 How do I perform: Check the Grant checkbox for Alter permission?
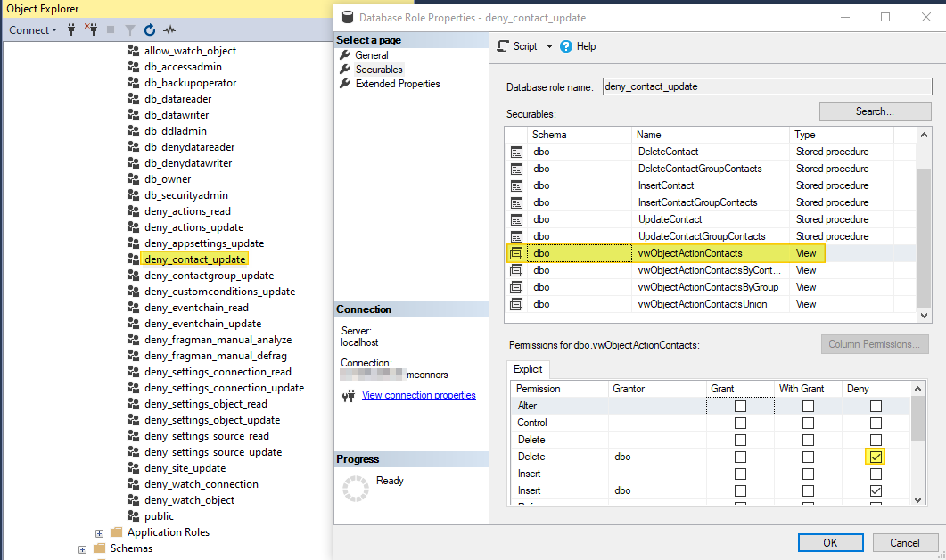click(x=739, y=406)
